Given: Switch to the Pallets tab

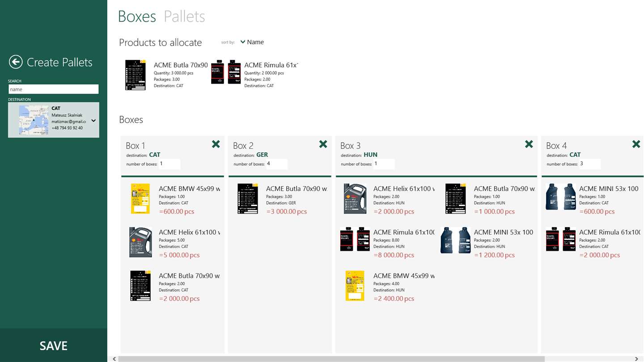Looking at the screenshot, I should pyautogui.click(x=184, y=17).
